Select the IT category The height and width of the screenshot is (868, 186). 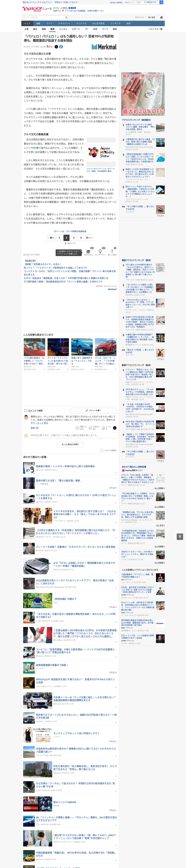click(x=86, y=29)
